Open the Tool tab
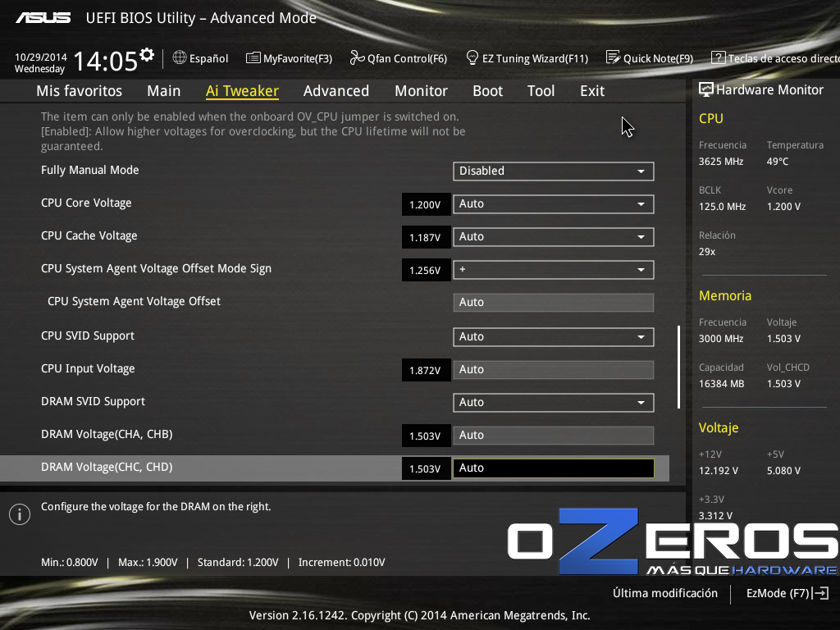The image size is (840, 630). coord(541,91)
